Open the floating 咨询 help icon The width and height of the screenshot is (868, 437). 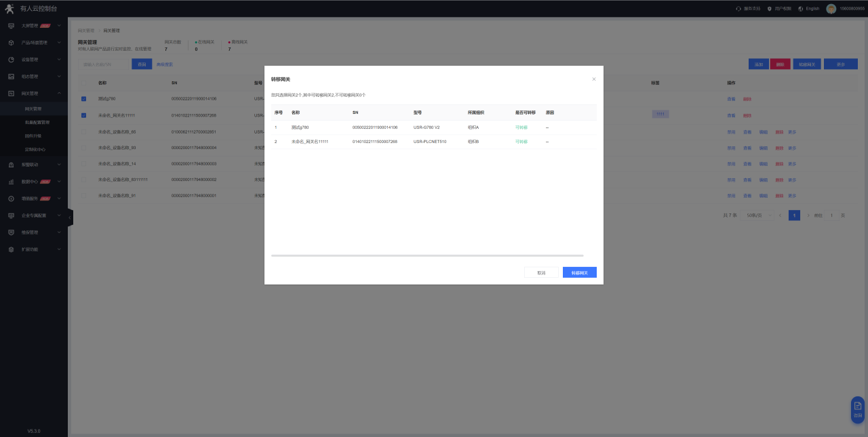(857, 409)
